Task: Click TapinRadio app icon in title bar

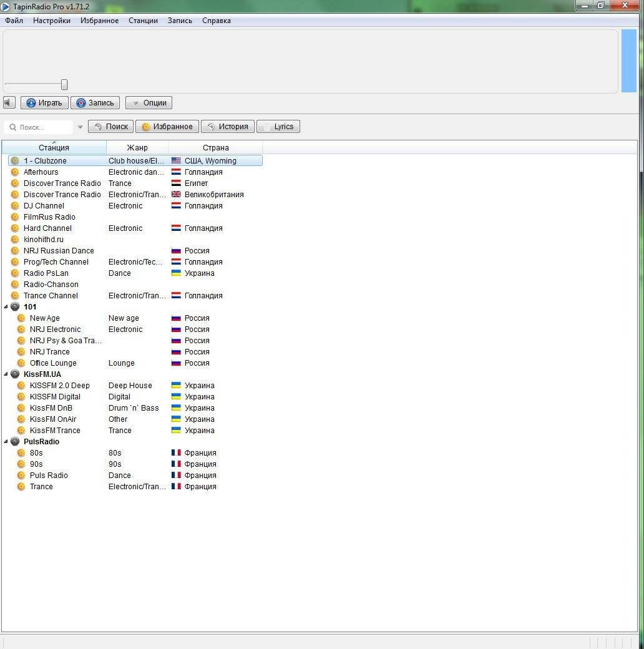Action: pyautogui.click(x=6, y=6)
